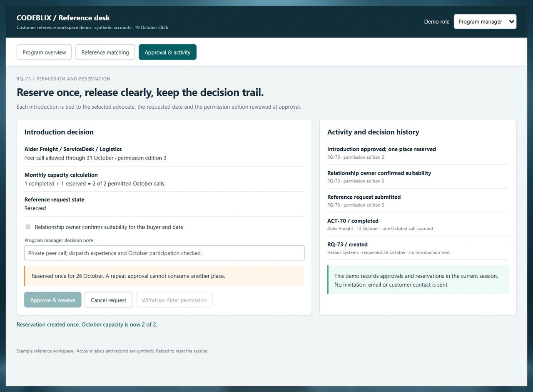
Task: Click the 'Reserve once, release clearly' page heading
Action: [140, 92]
